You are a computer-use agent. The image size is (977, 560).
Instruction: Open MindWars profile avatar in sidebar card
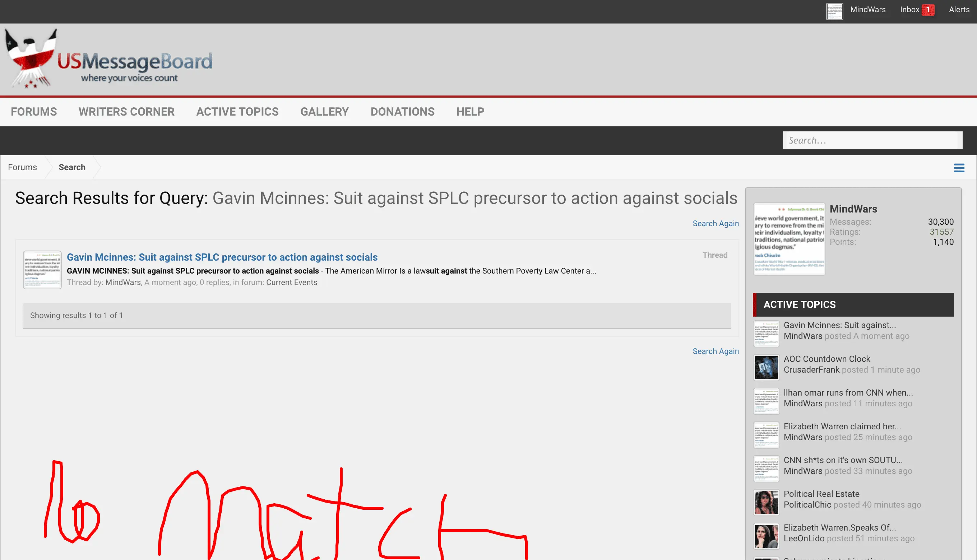coord(789,238)
